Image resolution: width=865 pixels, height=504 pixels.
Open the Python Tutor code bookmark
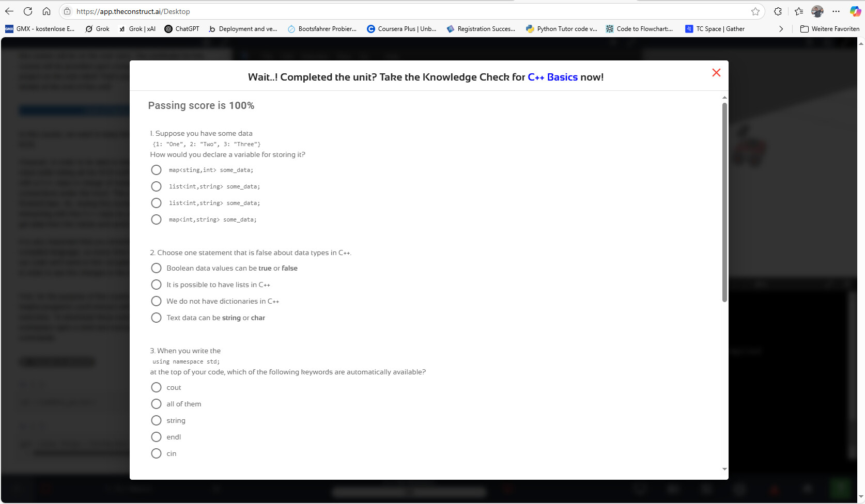pyautogui.click(x=562, y=29)
